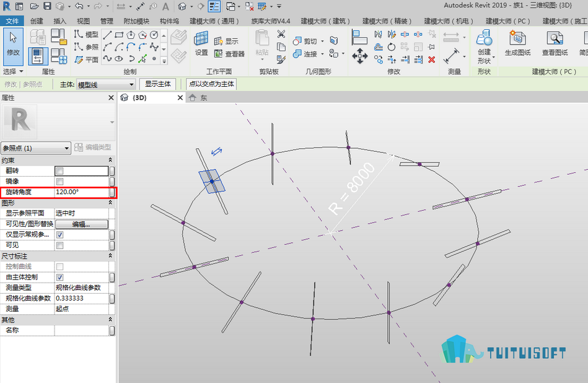Undo the last action

click(x=79, y=6)
